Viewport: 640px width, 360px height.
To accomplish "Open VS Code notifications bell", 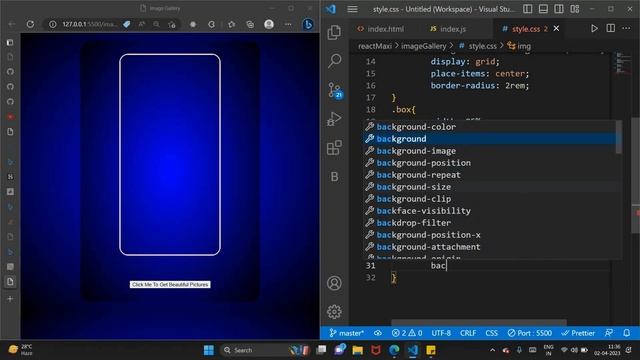I will click(627, 333).
